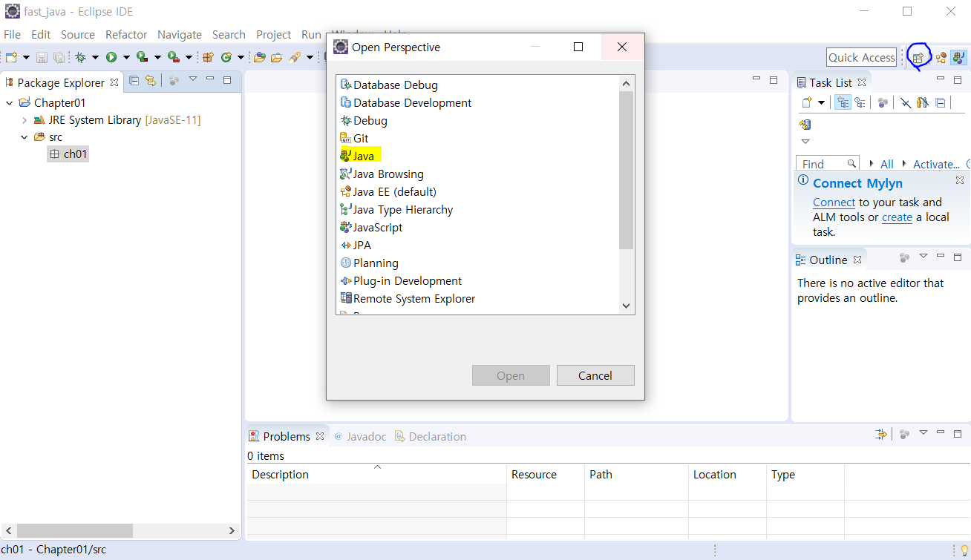971x560 pixels.
Task: Maximize the editor area
Action: (774, 79)
